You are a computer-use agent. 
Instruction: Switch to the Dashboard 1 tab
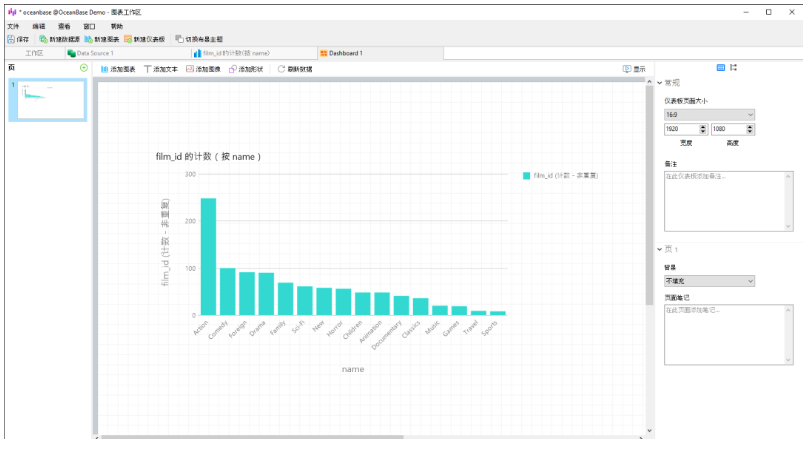pyautogui.click(x=381, y=53)
